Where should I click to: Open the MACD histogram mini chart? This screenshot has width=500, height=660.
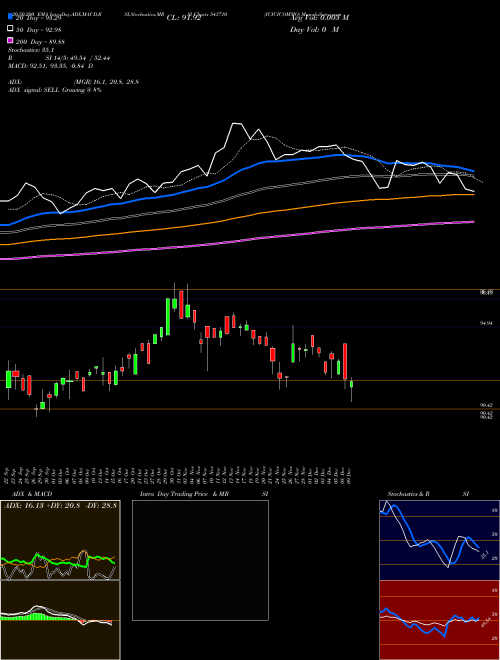point(60,620)
